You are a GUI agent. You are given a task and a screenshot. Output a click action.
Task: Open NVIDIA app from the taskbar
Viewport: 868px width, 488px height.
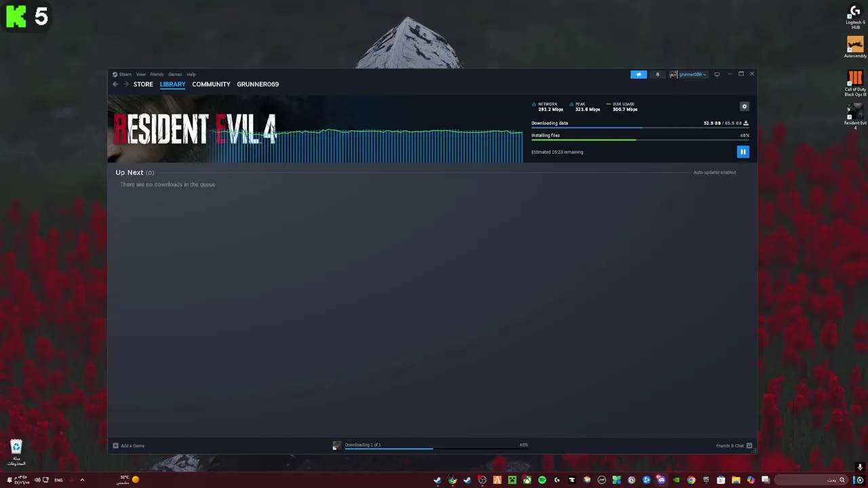(x=676, y=480)
